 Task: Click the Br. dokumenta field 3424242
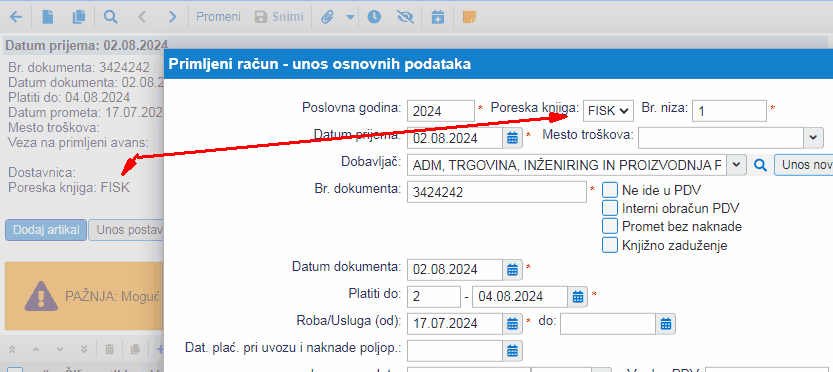click(497, 192)
